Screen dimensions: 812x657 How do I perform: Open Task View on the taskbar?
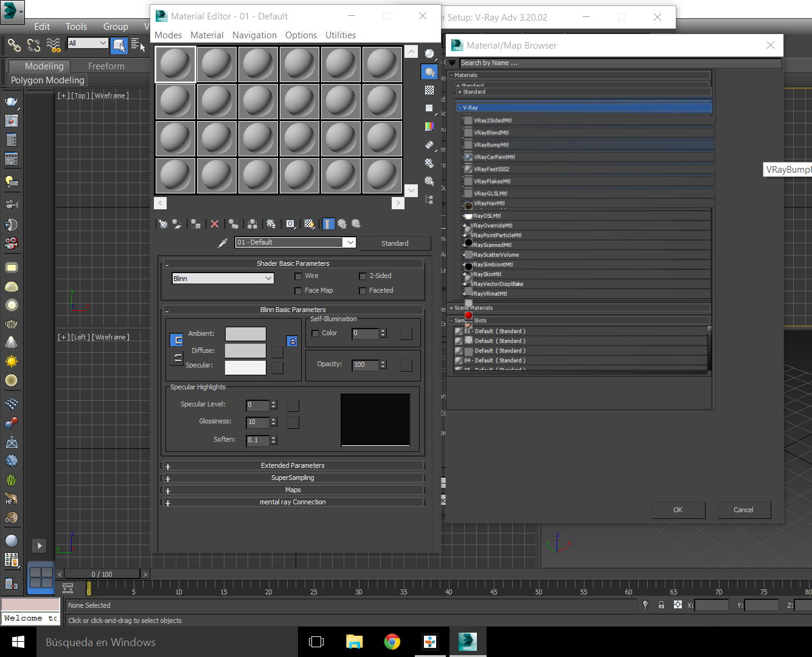pos(316,642)
